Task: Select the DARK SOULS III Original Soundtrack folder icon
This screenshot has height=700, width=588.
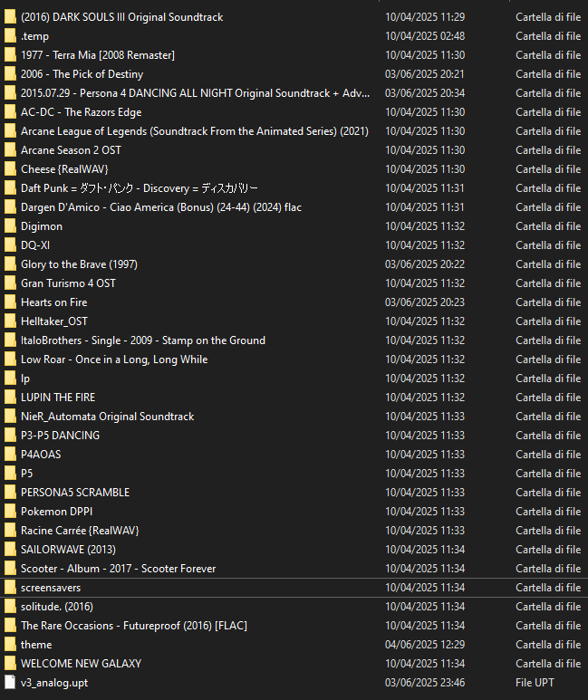Action: pyautogui.click(x=10, y=17)
